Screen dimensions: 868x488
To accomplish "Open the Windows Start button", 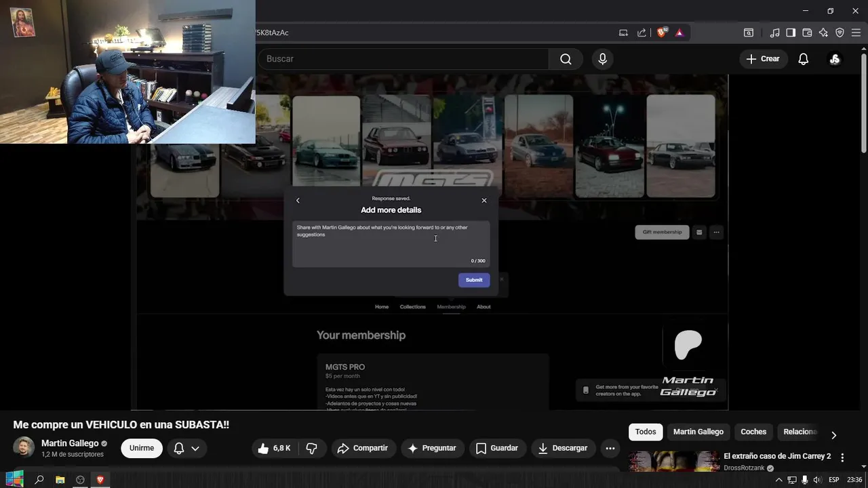I will pyautogui.click(x=14, y=480).
